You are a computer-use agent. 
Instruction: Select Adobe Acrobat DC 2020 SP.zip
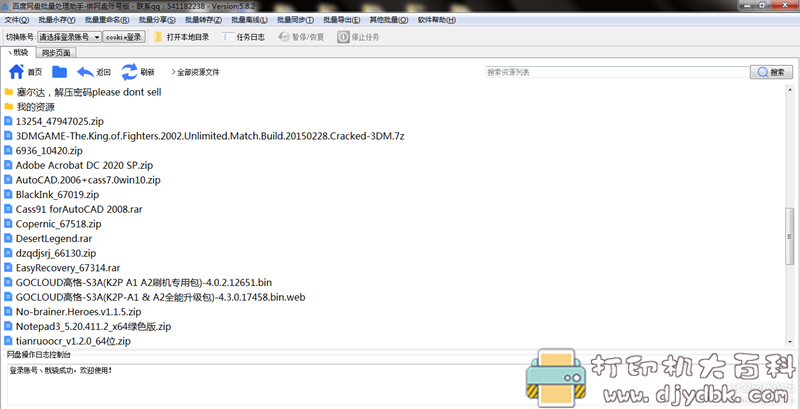(84, 165)
